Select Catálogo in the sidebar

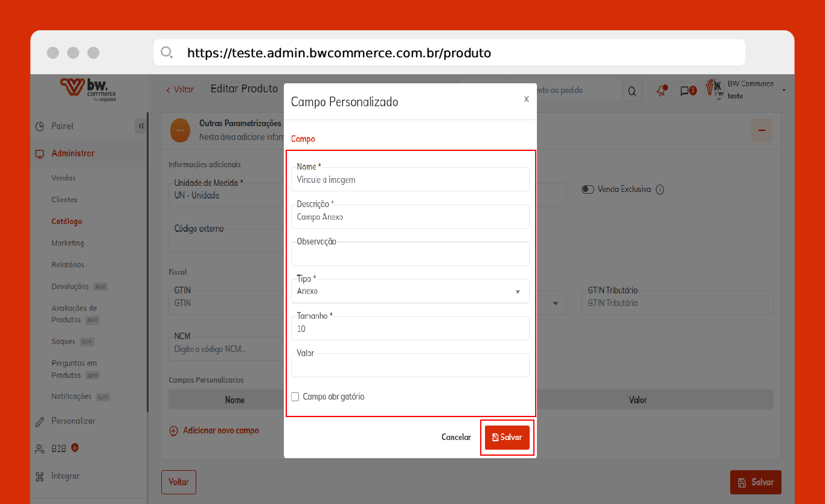pos(66,222)
